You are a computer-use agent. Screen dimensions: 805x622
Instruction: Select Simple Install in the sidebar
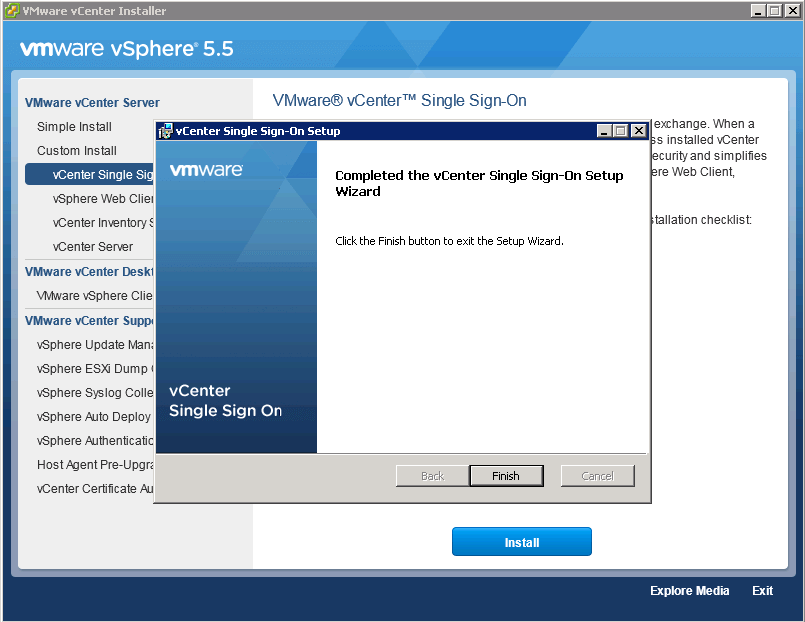point(74,127)
